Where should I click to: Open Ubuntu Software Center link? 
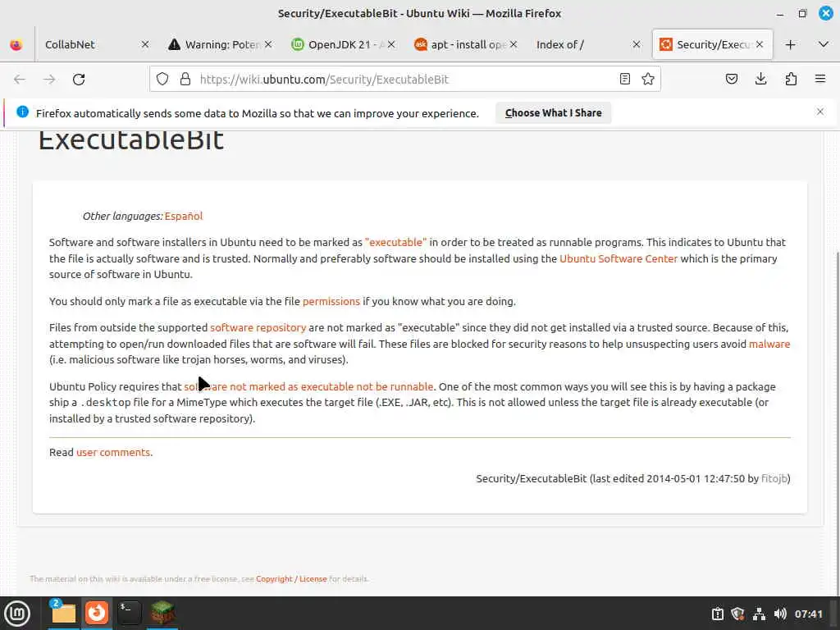(619, 258)
